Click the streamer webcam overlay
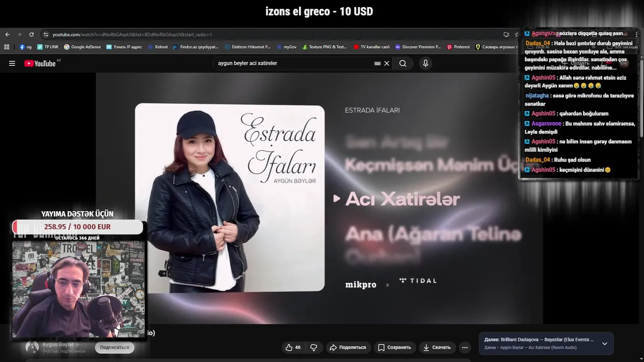Screen dimensions: 644x362 click(x=78, y=289)
